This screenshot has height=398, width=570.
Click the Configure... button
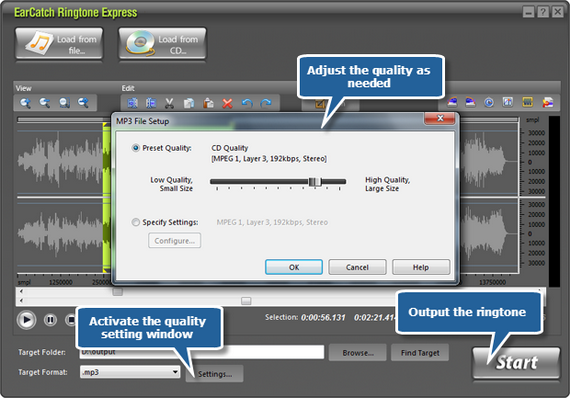[x=174, y=241]
